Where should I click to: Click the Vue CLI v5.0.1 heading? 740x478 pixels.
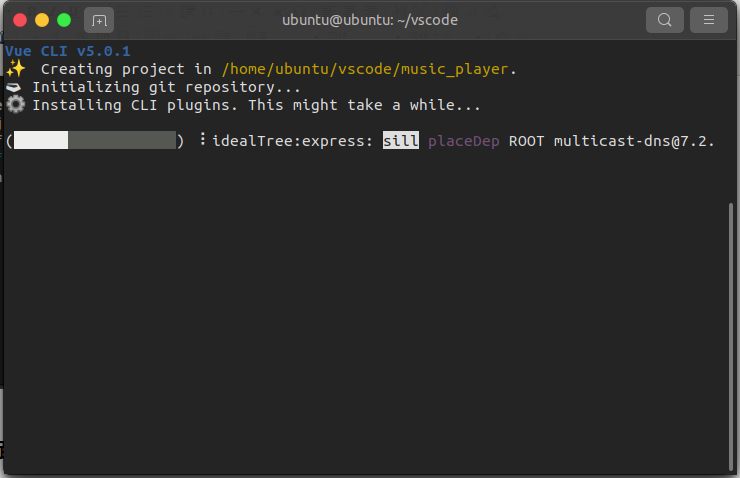(68, 51)
